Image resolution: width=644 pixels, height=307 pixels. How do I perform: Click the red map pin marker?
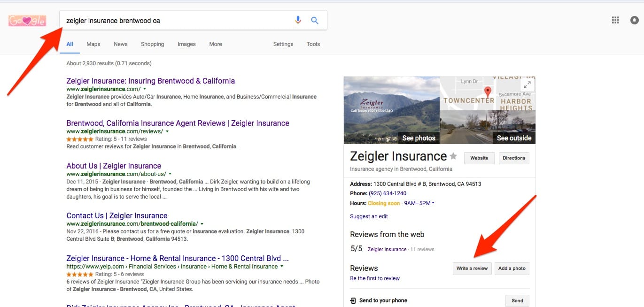pyautogui.click(x=488, y=92)
